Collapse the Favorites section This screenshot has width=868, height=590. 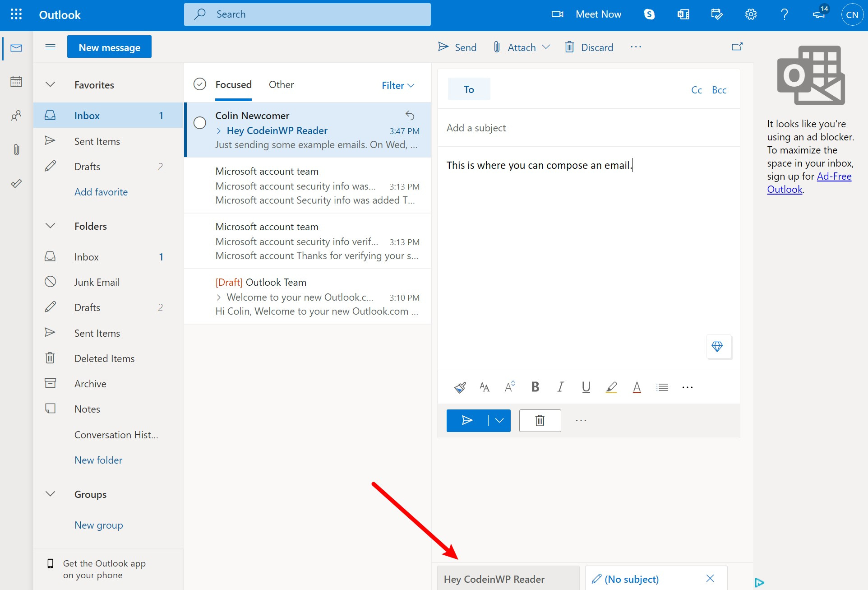click(x=50, y=84)
